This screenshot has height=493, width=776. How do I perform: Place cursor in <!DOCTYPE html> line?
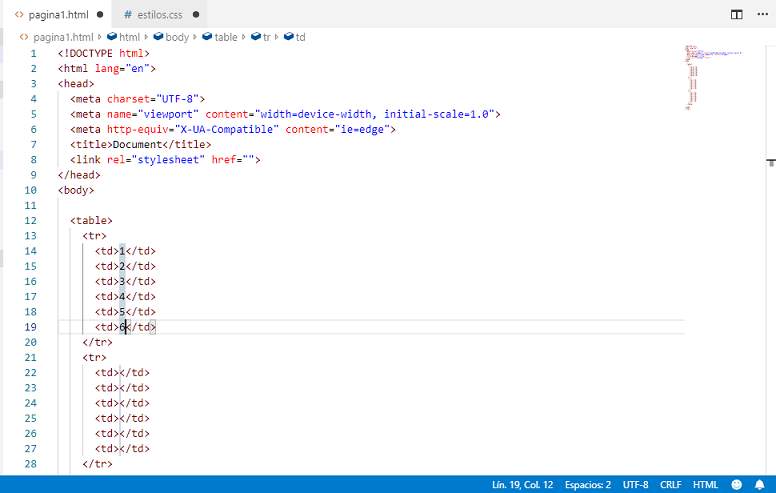(103, 53)
